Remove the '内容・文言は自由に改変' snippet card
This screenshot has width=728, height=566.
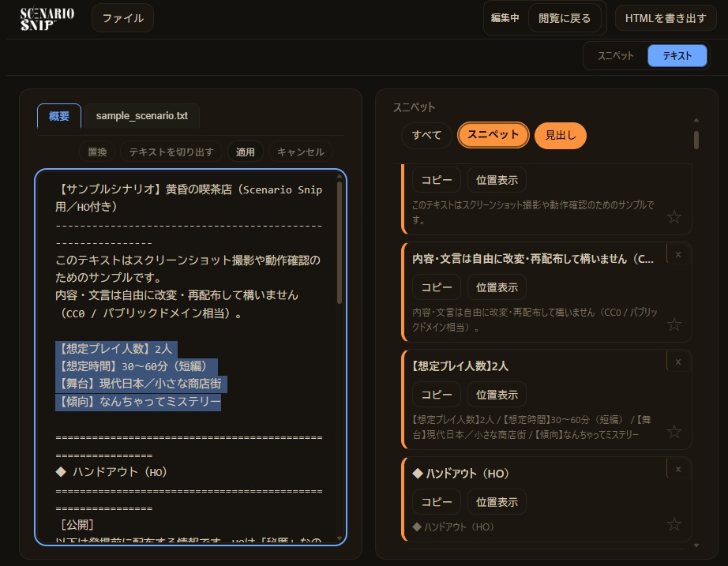(678, 254)
